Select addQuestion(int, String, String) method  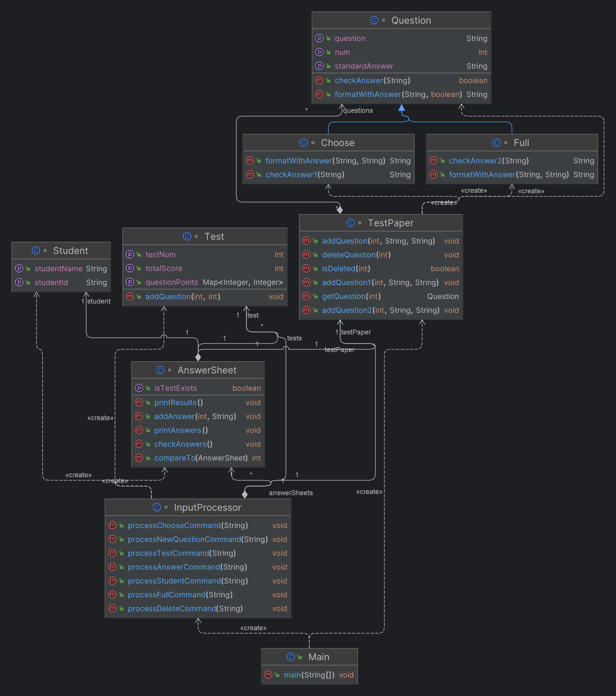pos(381,241)
